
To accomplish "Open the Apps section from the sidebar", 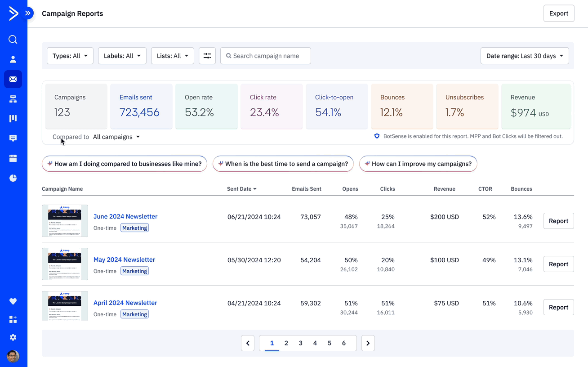I will (x=13, y=319).
